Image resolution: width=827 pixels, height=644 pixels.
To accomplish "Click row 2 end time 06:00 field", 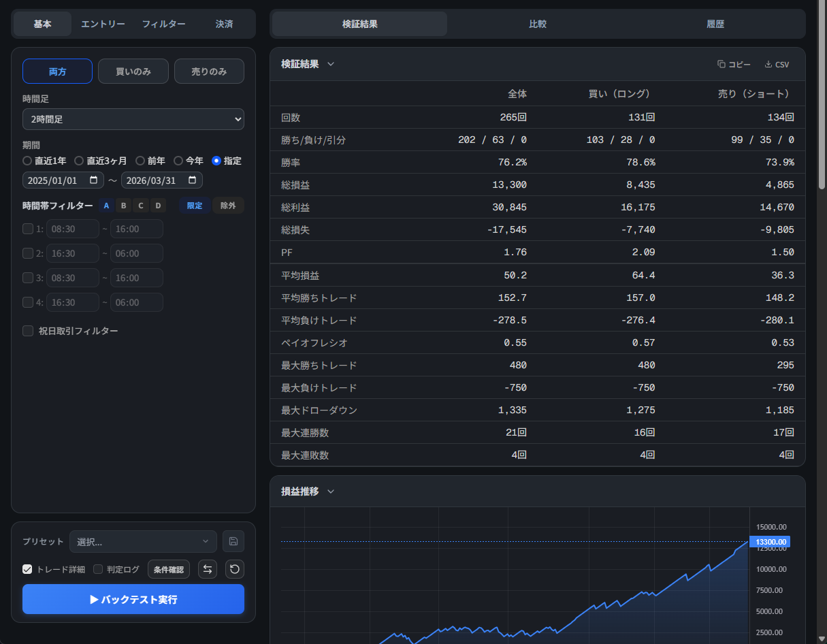I will 137,253.
